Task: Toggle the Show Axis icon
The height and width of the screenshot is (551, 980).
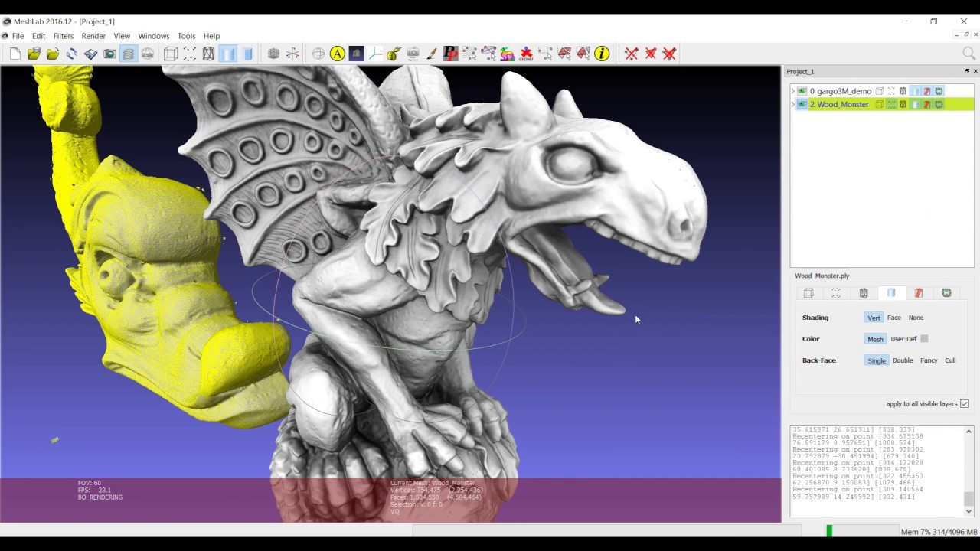Action: (x=292, y=54)
